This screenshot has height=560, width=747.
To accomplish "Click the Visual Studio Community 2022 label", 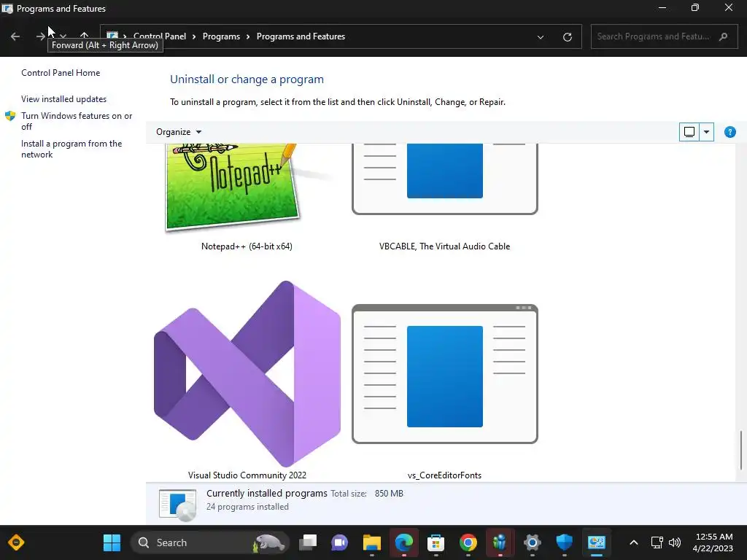I will pos(247,475).
